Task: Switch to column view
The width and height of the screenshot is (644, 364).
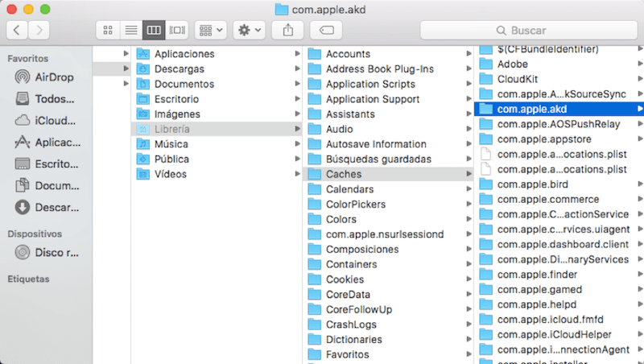Action: (x=154, y=30)
